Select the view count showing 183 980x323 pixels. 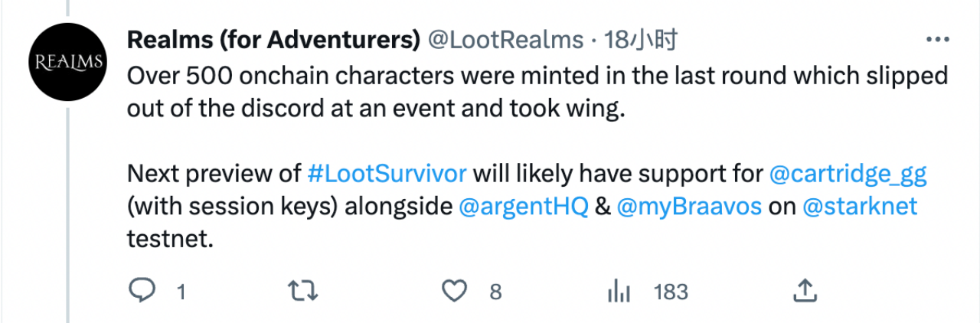tap(671, 292)
